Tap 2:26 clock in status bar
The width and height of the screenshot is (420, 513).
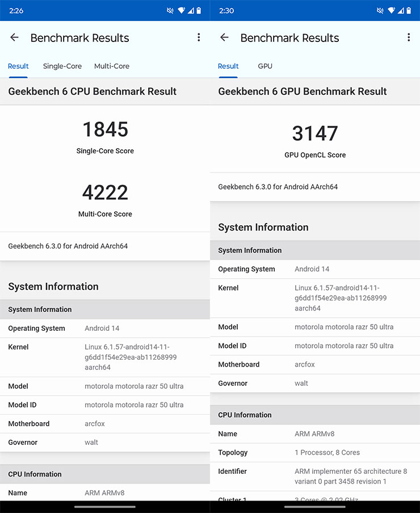(16, 10)
